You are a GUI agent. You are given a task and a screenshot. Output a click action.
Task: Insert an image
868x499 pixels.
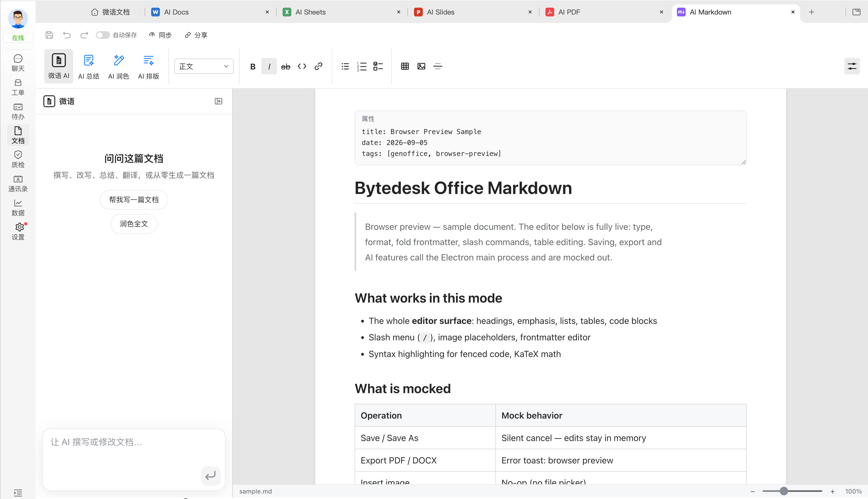tap(421, 66)
